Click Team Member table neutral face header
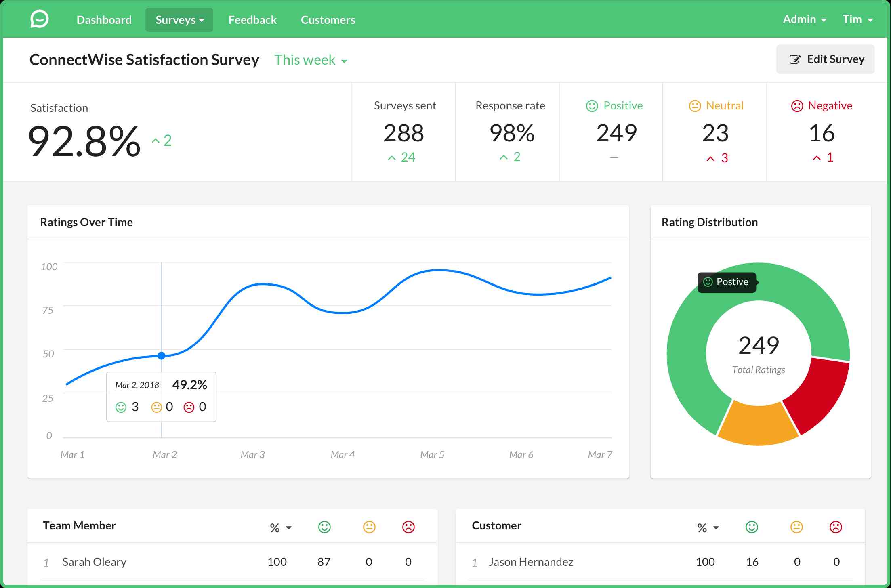 tap(369, 527)
